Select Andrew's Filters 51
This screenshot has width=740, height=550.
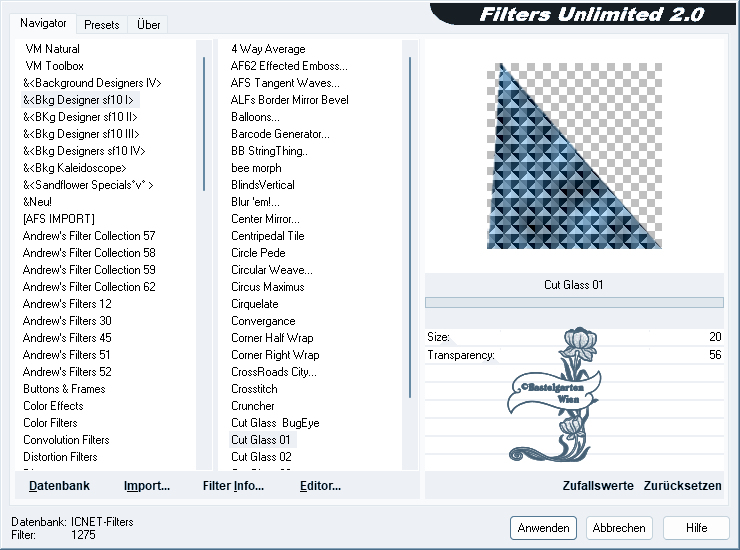click(67, 355)
